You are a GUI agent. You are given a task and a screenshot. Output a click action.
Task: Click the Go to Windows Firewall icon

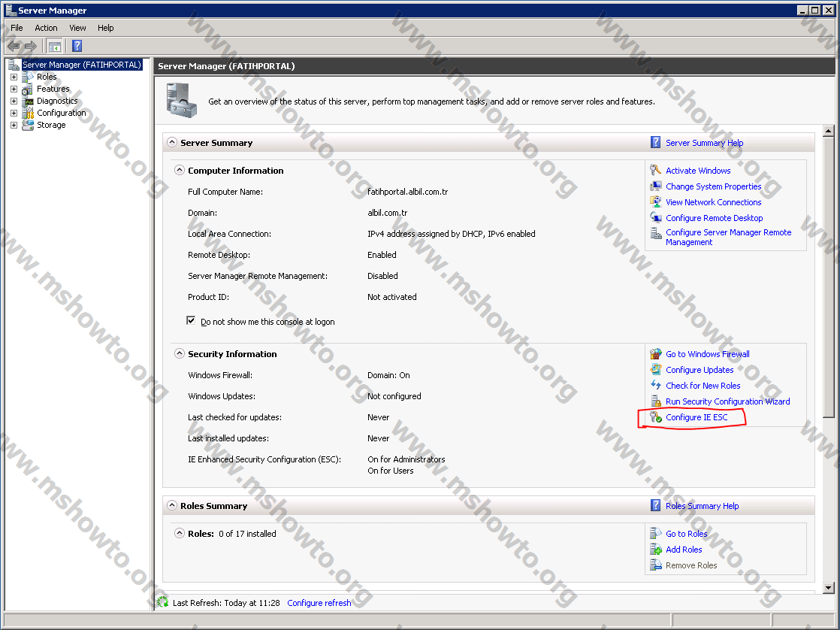(656, 354)
